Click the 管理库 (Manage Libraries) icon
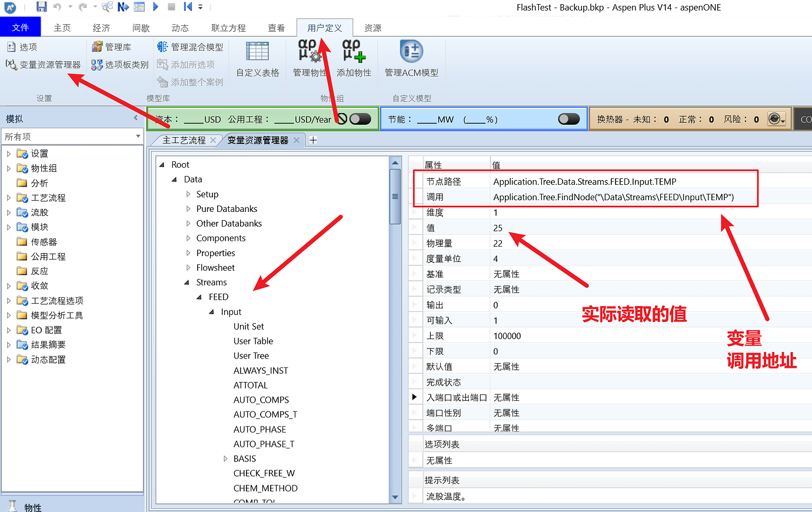Image resolution: width=812 pixels, height=512 pixels. click(115, 46)
